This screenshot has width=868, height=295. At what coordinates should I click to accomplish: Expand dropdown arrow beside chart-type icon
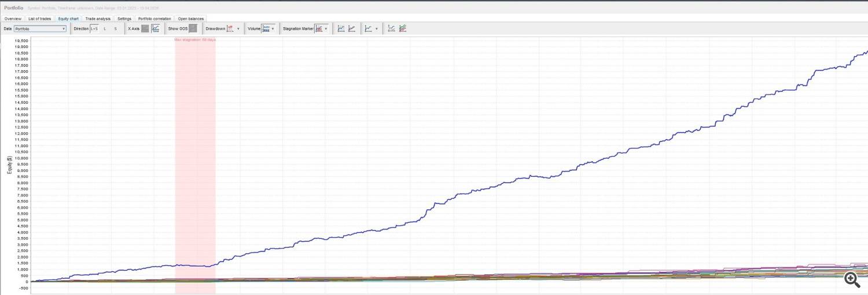point(377,28)
